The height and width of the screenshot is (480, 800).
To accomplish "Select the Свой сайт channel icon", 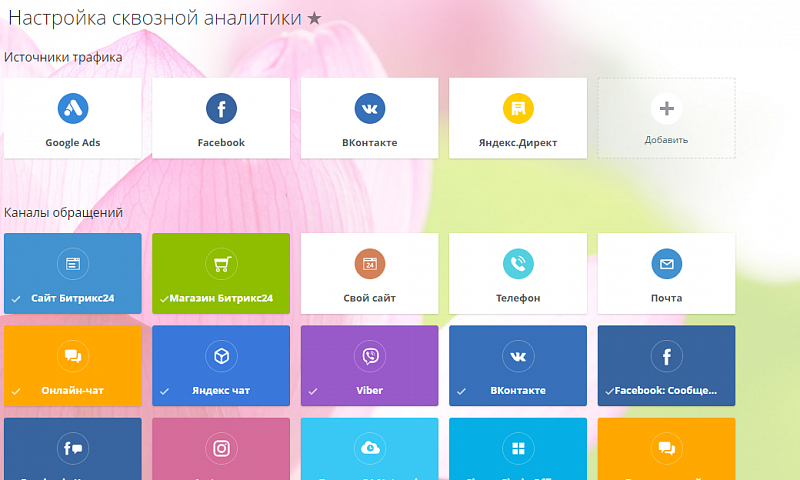I will [370, 264].
